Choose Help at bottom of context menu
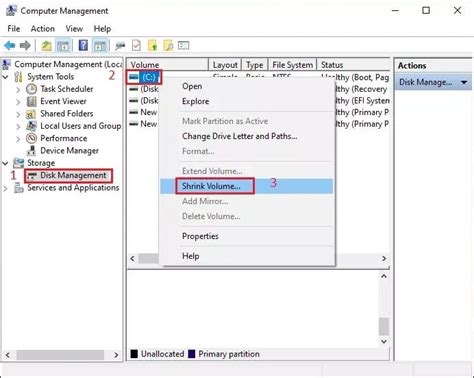Screen dimensions: 474x378 [x=247, y=256]
